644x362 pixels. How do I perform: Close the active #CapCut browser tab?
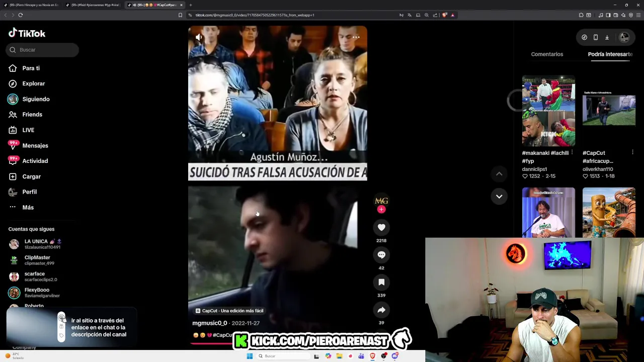(x=181, y=5)
